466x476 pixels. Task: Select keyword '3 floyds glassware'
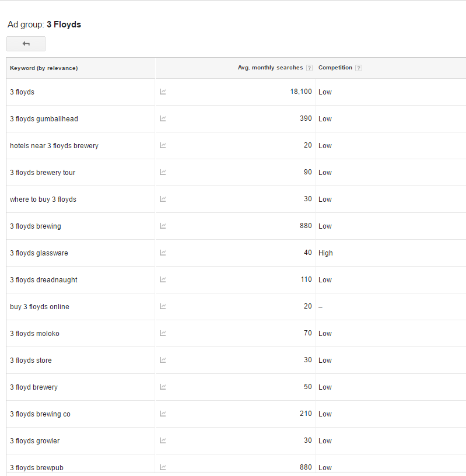(39, 253)
